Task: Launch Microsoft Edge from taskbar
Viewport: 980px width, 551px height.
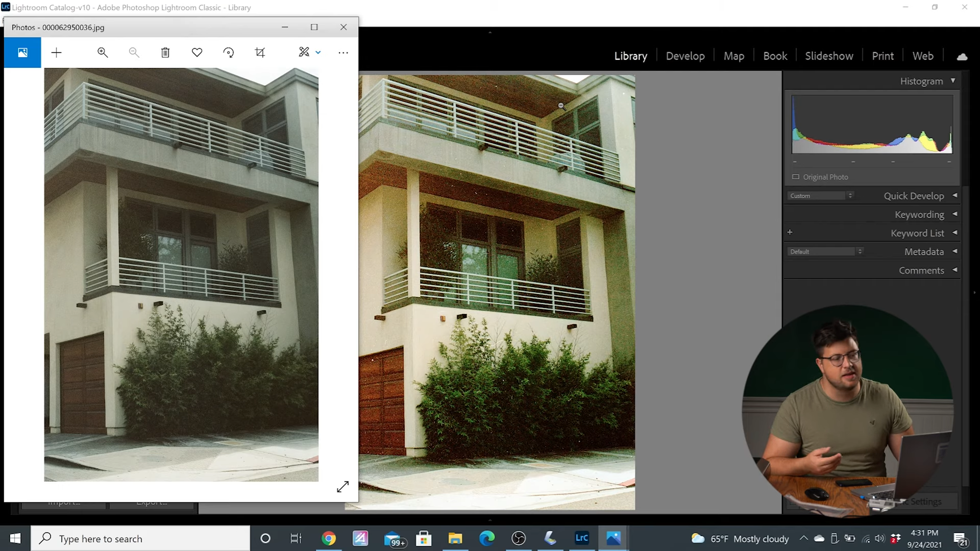Action: (x=487, y=538)
